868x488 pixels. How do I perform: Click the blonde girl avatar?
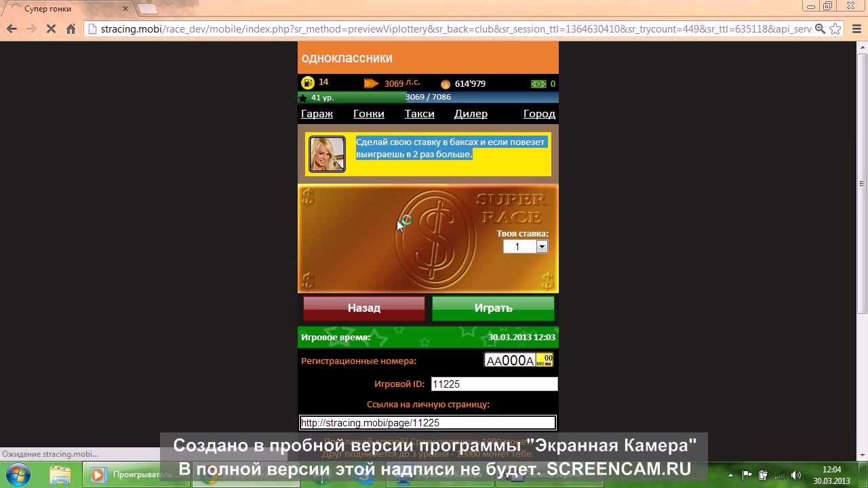coord(327,154)
